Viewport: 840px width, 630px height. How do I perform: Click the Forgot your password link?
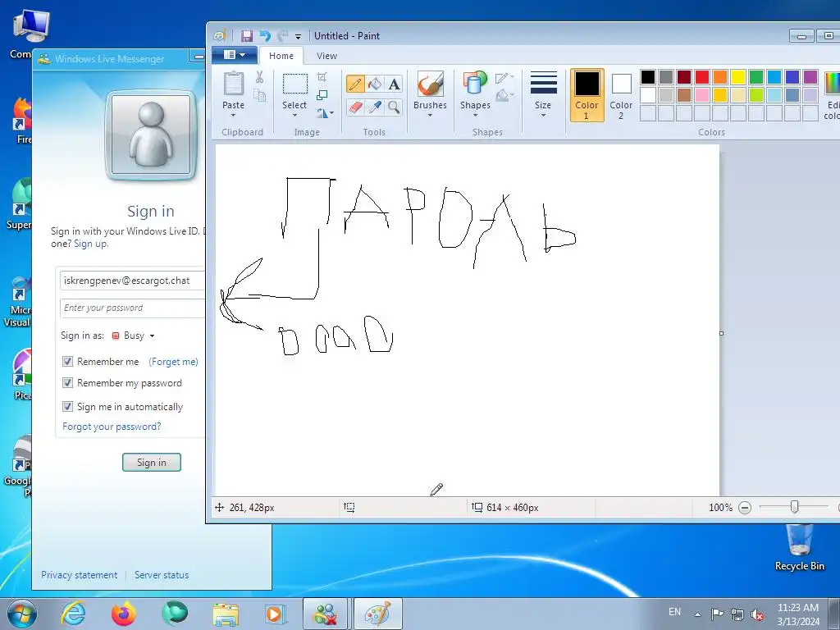coord(112,427)
